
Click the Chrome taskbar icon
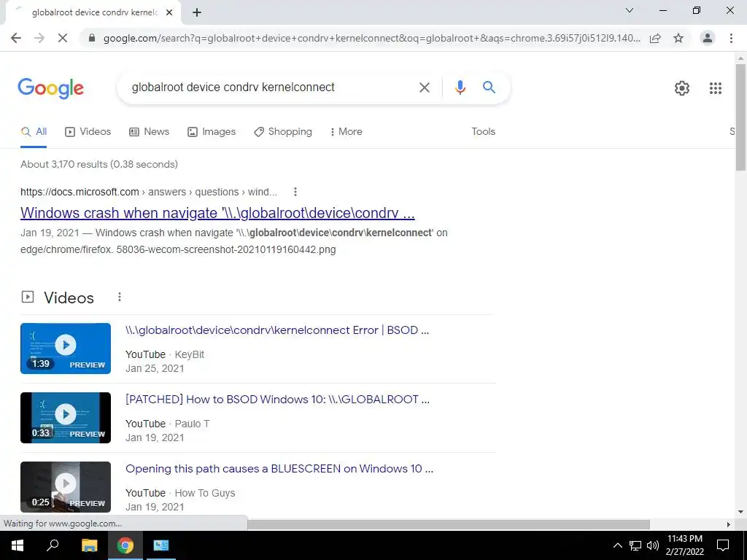tap(125, 545)
